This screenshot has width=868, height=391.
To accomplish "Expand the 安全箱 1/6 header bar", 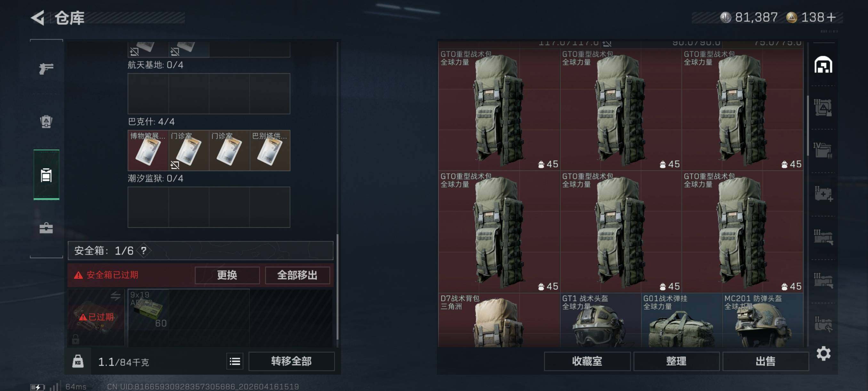I will (200, 250).
